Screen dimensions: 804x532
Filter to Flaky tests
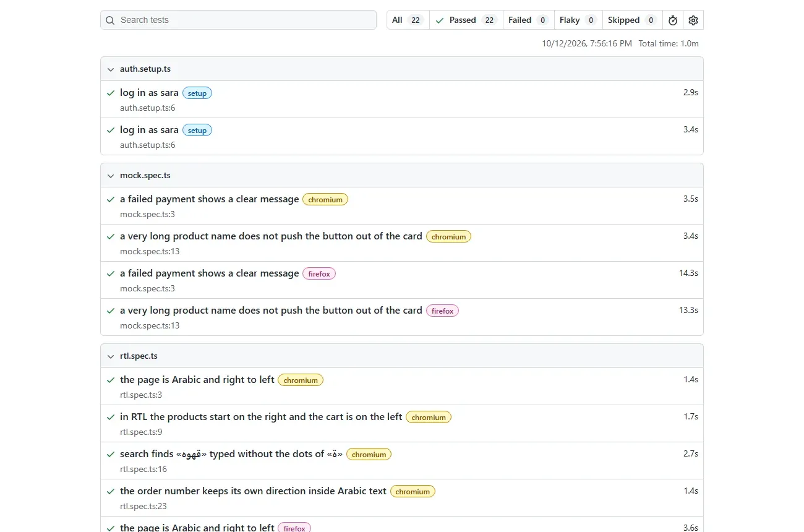click(x=578, y=20)
